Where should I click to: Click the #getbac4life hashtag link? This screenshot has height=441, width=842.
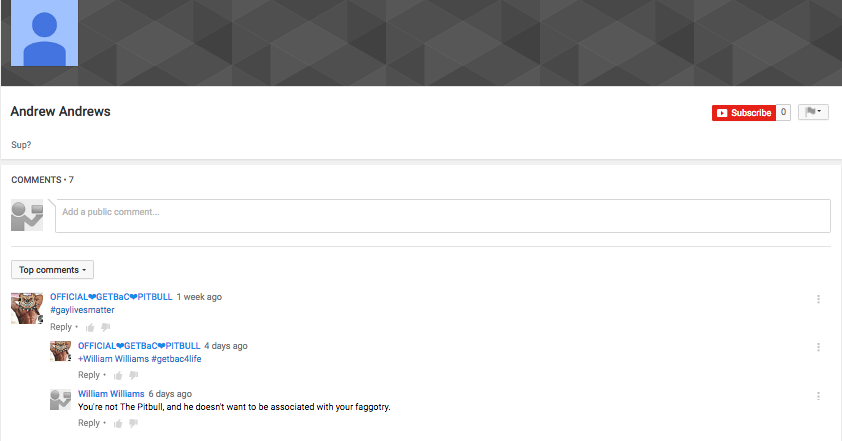click(176, 359)
